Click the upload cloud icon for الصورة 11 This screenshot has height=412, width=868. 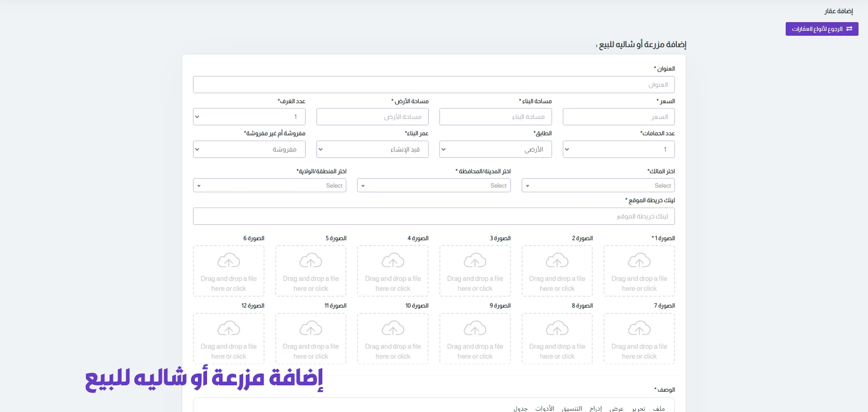pyautogui.click(x=311, y=328)
